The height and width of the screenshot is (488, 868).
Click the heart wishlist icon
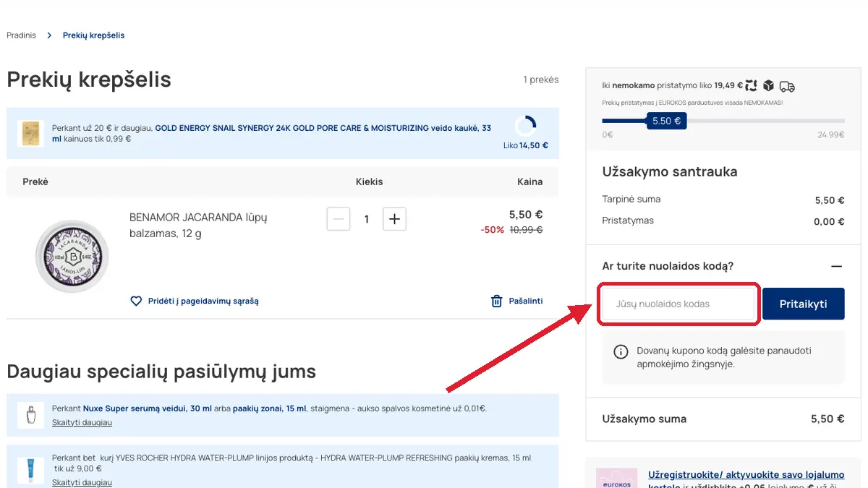(136, 301)
